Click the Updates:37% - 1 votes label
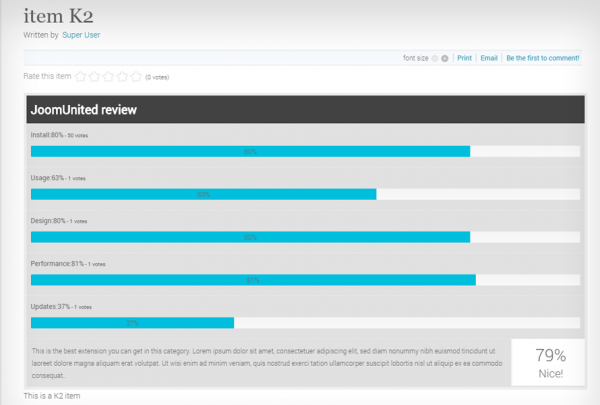This screenshot has height=405, width=600. pos(61,307)
